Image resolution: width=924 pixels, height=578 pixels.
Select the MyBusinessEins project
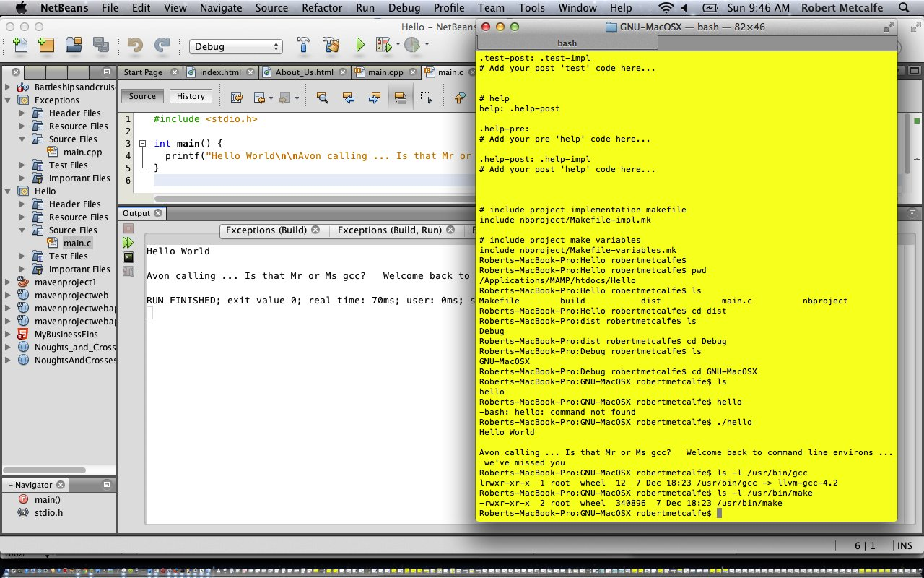pos(66,335)
